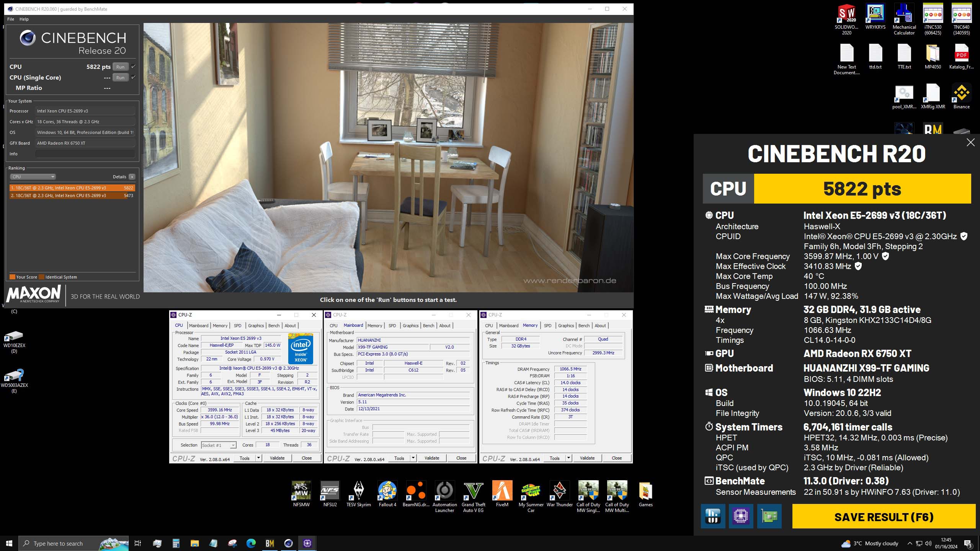Select About tab in CPU-Z Memory window
The width and height of the screenshot is (980, 551).
(x=600, y=326)
